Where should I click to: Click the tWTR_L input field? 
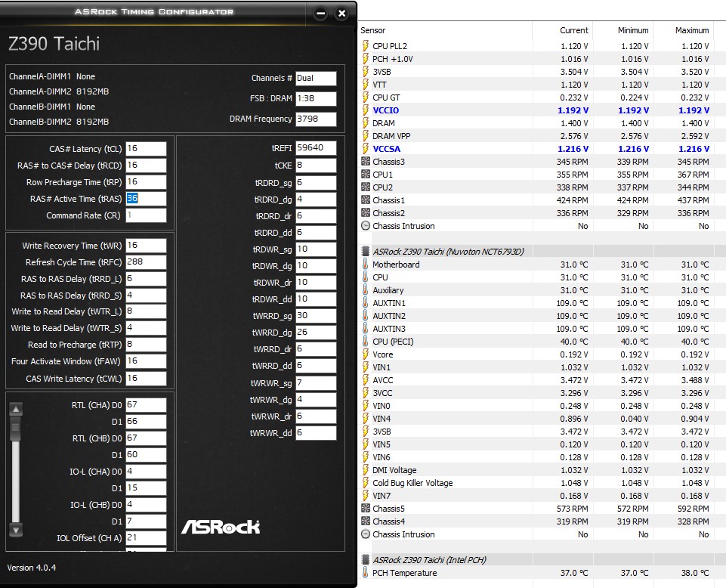coord(146,311)
